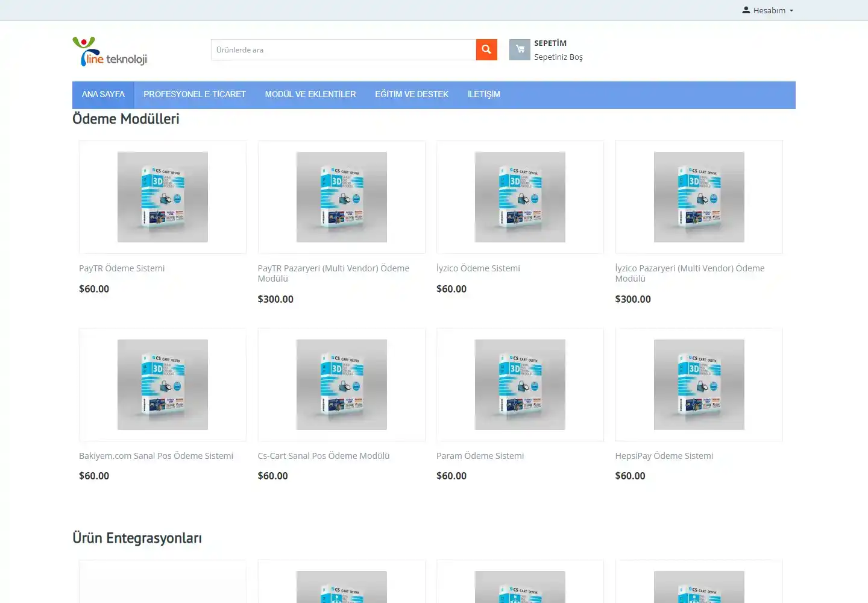
Task: Click the Ödeme Modülleri section heading
Action: point(126,119)
